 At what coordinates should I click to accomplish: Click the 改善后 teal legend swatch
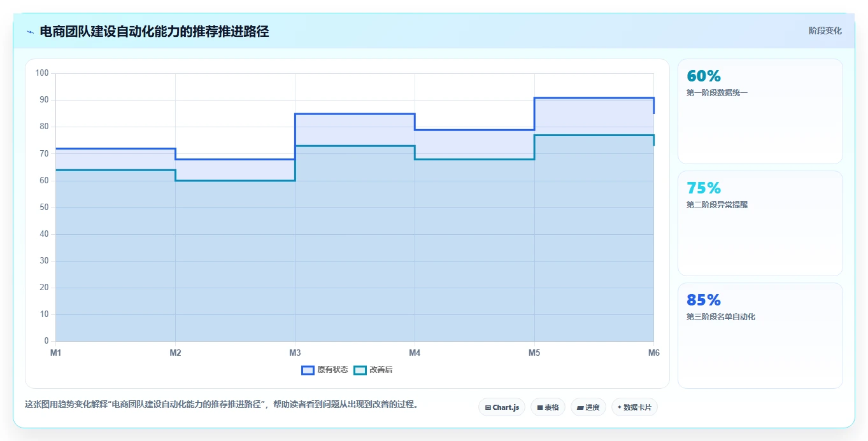pyautogui.click(x=360, y=370)
